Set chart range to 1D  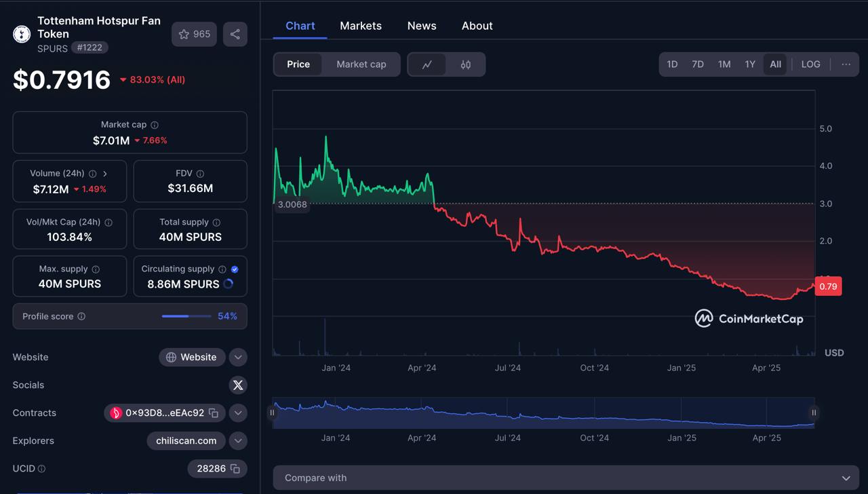[672, 64]
